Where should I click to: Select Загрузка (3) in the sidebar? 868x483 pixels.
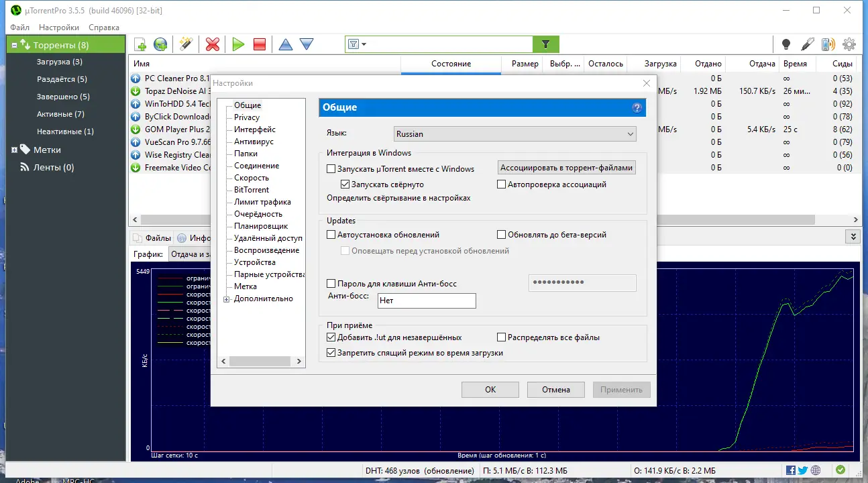[60, 62]
